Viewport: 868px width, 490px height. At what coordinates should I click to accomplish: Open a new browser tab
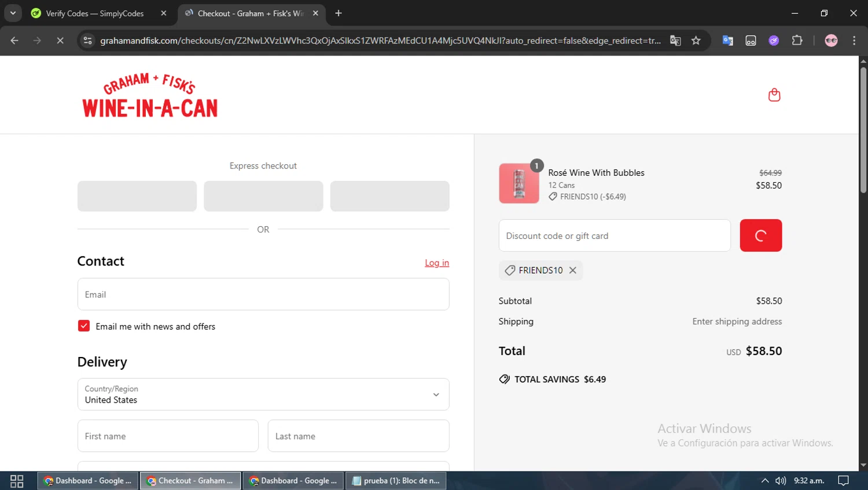click(339, 13)
